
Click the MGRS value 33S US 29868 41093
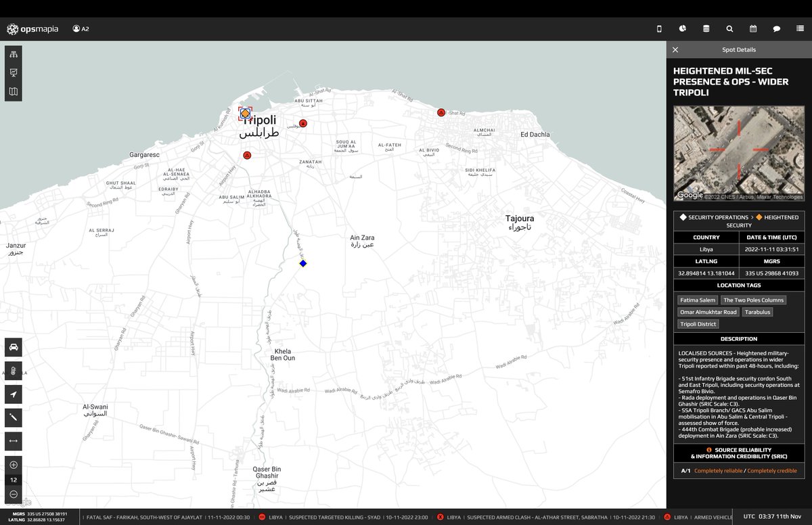(x=772, y=273)
